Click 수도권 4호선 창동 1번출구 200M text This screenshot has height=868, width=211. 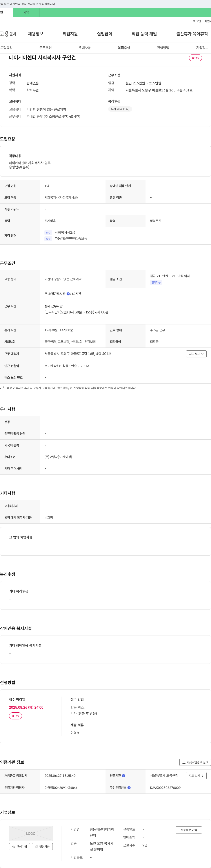67,366
